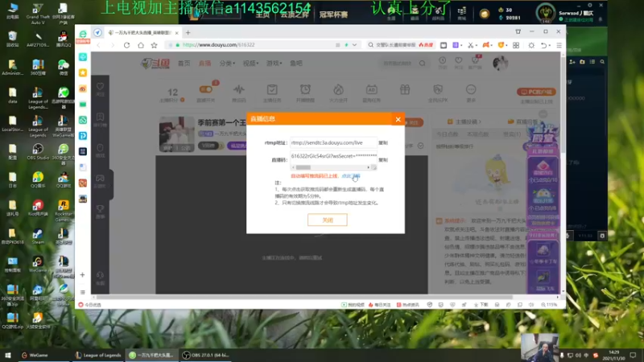Screen dimensions: 644x362
Task: Click the Douyu logo
Action: [x=155, y=64]
